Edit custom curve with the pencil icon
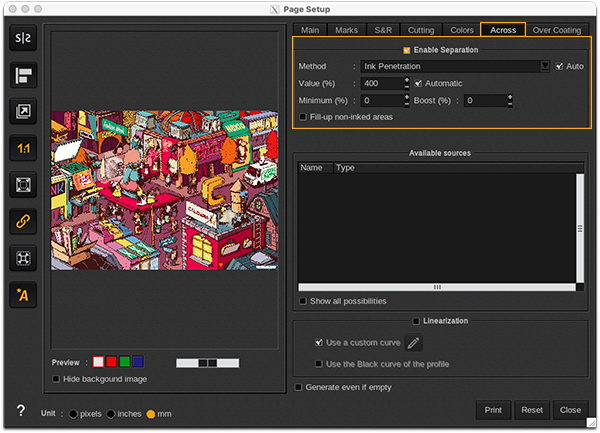This screenshot has width=600, height=433. [x=413, y=342]
